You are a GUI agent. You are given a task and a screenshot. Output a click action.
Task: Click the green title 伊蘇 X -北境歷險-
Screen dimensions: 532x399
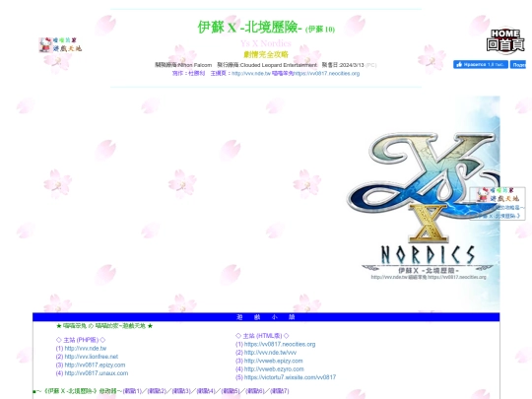pyautogui.click(x=249, y=28)
